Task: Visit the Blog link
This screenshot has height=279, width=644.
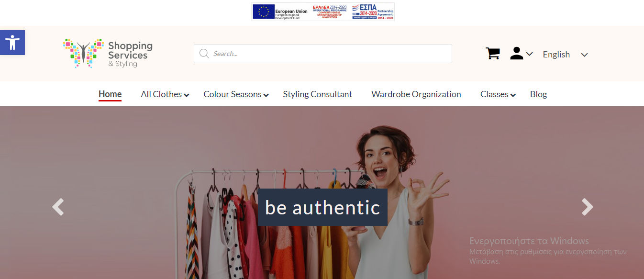Action: [x=538, y=94]
